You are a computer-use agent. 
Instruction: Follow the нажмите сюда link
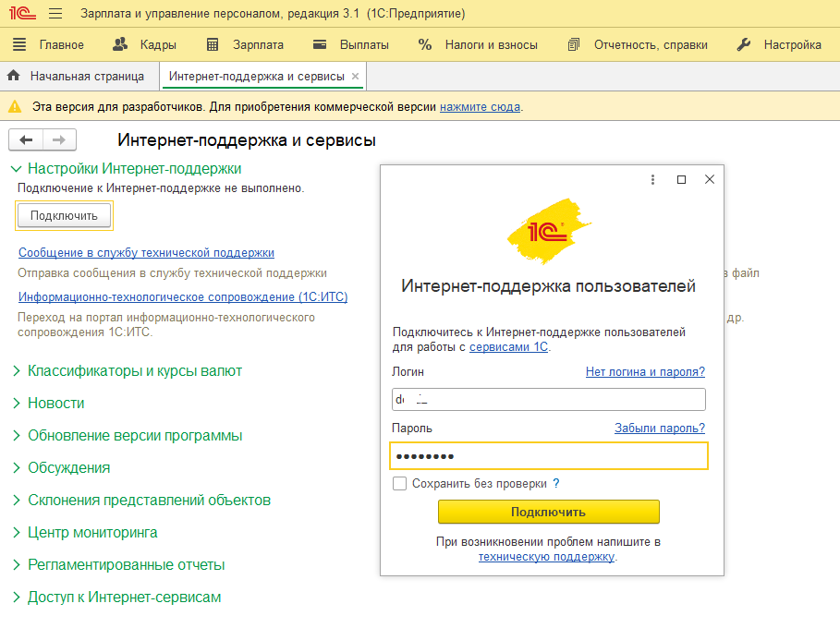(480, 106)
